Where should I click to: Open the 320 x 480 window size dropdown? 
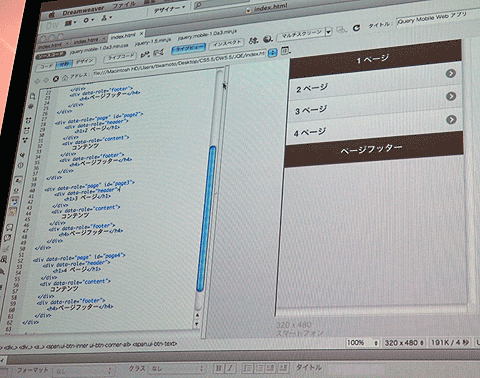(x=404, y=342)
